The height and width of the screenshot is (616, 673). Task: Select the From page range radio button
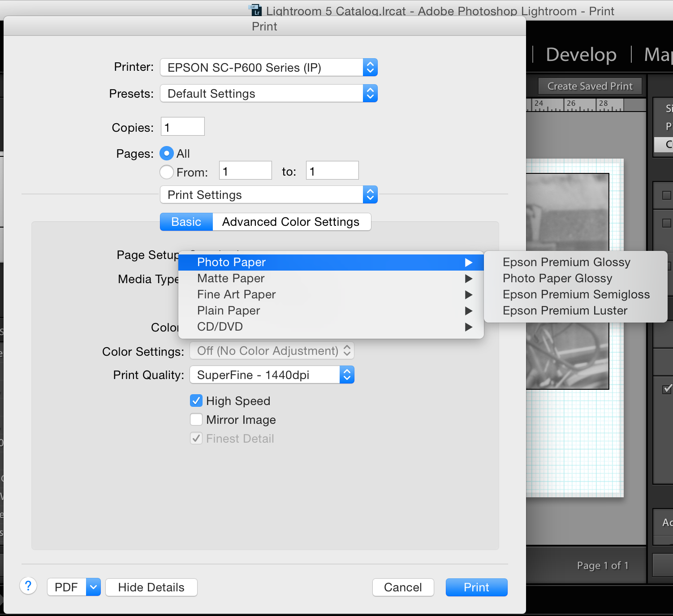[x=167, y=172]
